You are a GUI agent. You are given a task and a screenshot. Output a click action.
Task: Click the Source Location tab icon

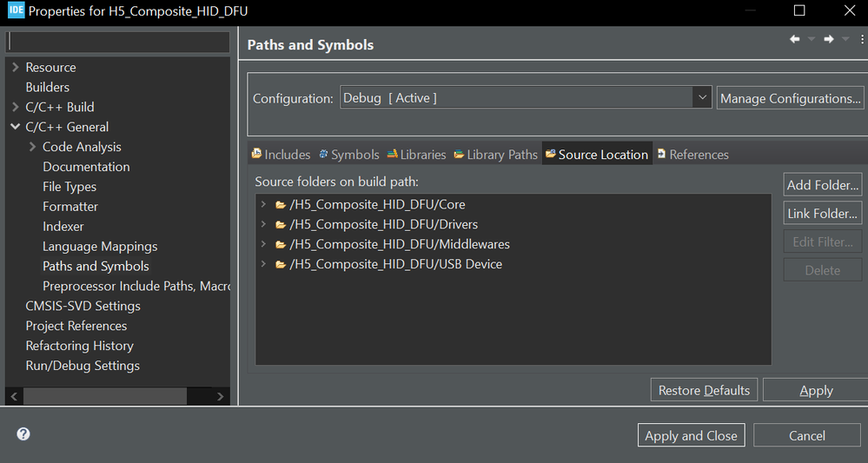[x=550, y=155]
